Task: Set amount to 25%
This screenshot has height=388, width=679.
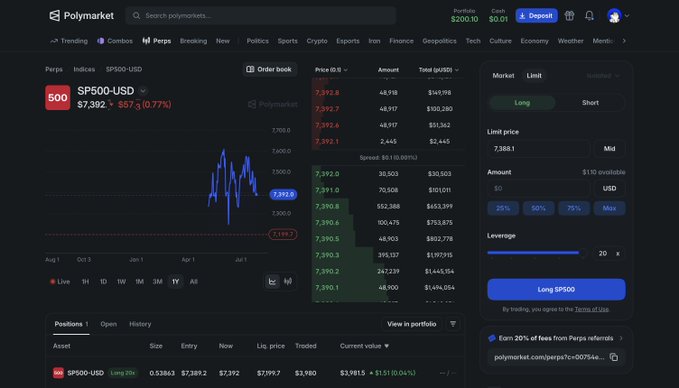Action: coord(503,208)
